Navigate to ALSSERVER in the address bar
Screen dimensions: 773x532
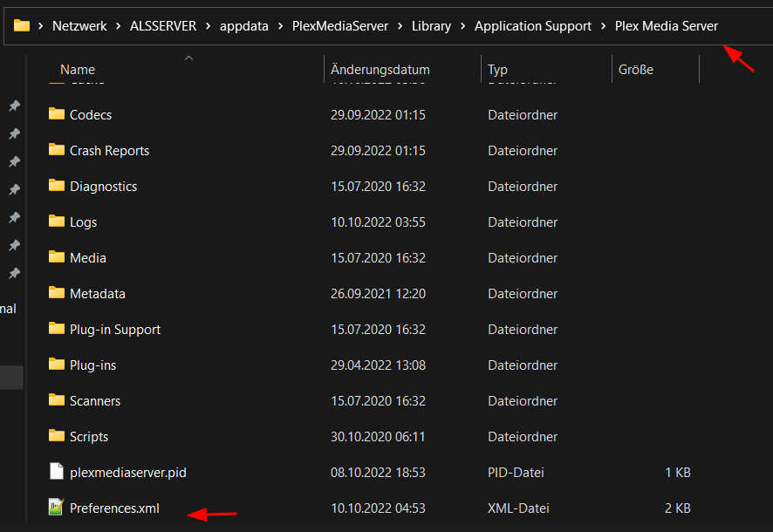163,26
